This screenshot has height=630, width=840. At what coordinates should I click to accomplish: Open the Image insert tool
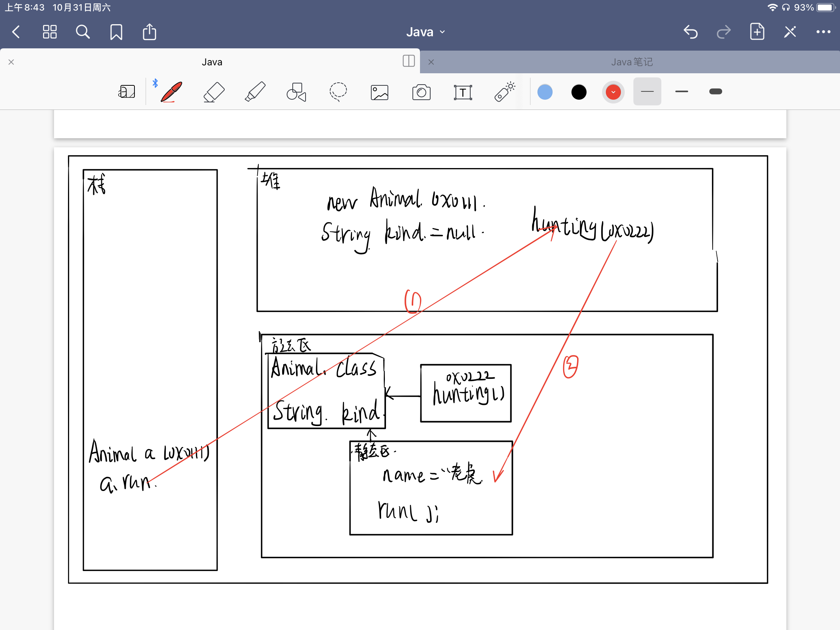[x=379, y=92]
